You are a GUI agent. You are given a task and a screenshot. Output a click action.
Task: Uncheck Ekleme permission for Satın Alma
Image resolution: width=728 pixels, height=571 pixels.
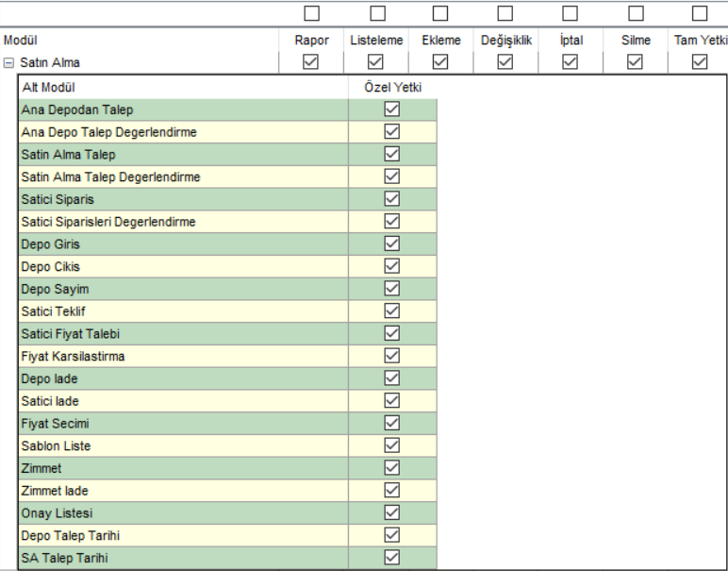click(x=440, y=61)
